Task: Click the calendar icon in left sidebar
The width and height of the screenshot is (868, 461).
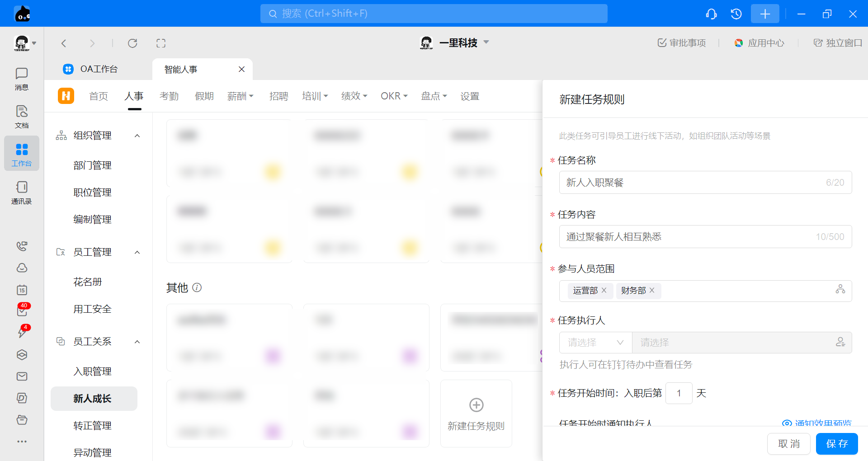Action: coord(22,290)
